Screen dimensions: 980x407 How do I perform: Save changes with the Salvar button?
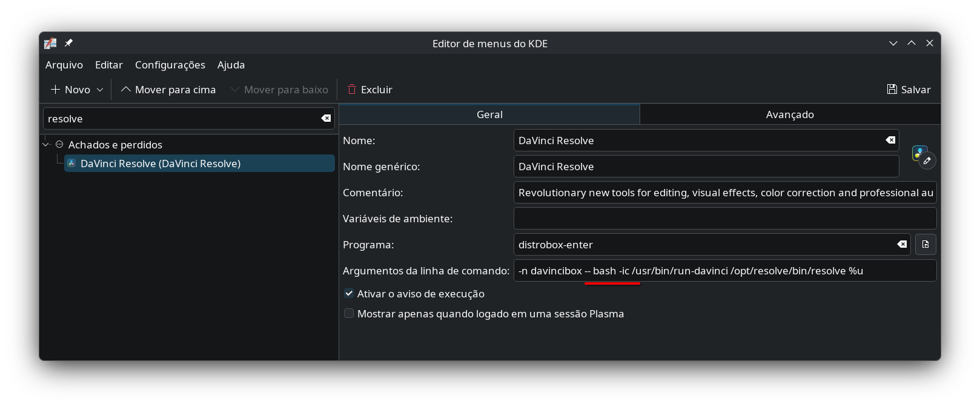point(909,90)
